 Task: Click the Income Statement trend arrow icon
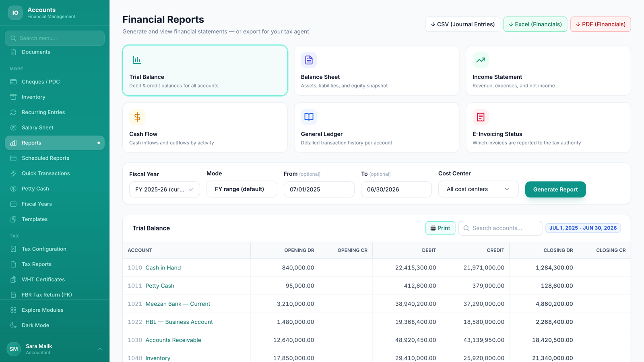point(481,60)
